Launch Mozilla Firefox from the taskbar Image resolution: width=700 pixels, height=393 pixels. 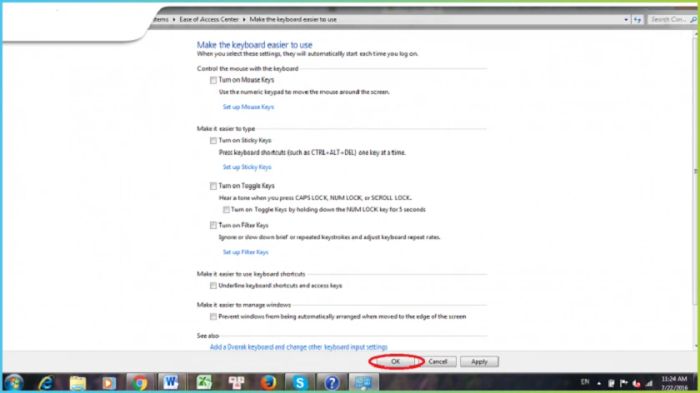pos(268,383)
